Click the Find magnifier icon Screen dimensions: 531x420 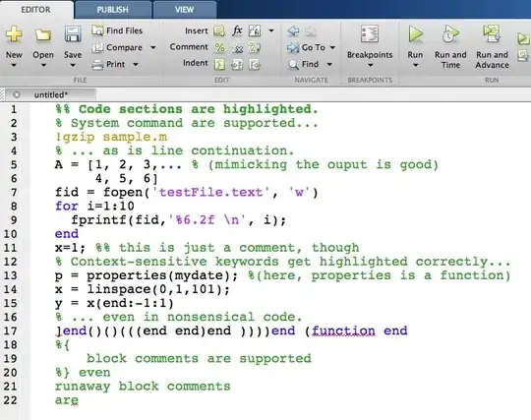293,64
